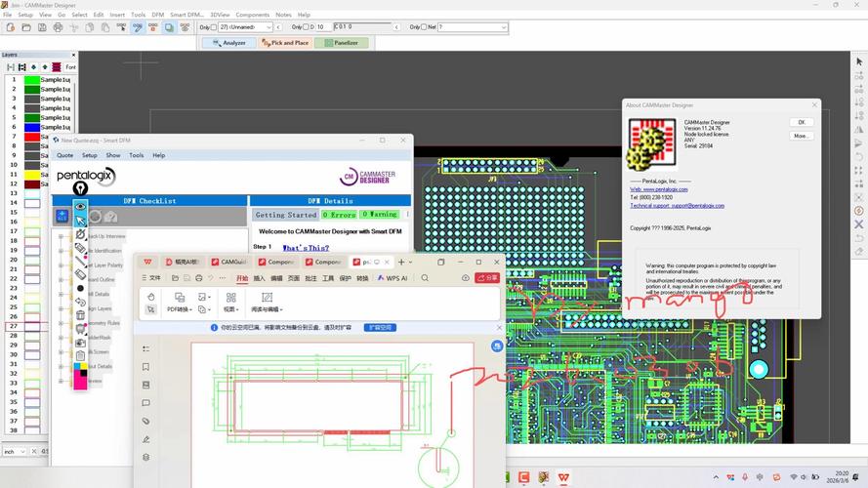Viewport: 868px width, 488px height.
Task: Switch to the CAMGuide tab in WPS
Action: [x=228, y=262]
